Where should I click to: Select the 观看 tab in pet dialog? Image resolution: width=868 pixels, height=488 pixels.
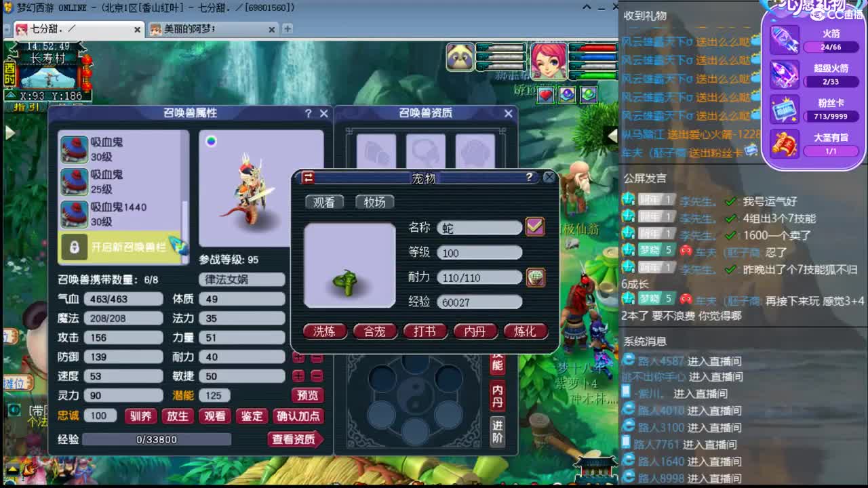coord(324,202)
